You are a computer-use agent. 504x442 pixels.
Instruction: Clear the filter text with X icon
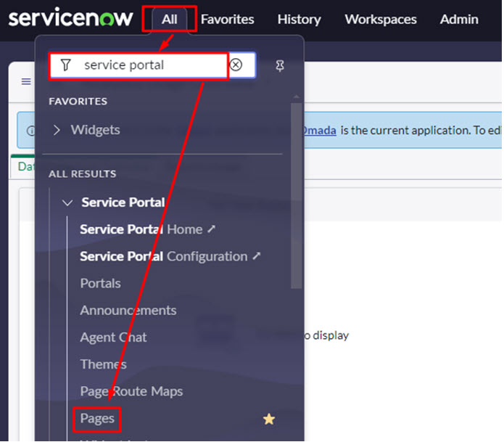pos(236,65)
